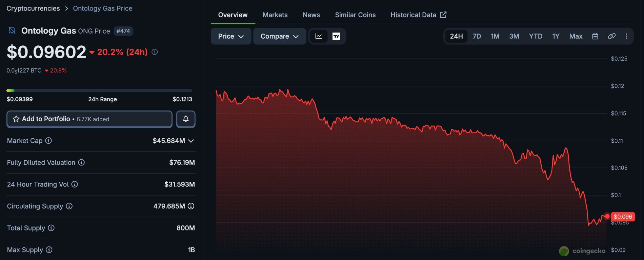Click the 800M total supply value

pyautogui.click(x=186, y=228)
